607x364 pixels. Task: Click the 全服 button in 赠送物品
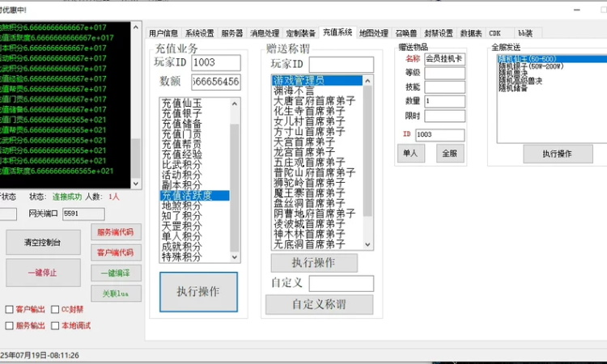click(x=451, y=152)
